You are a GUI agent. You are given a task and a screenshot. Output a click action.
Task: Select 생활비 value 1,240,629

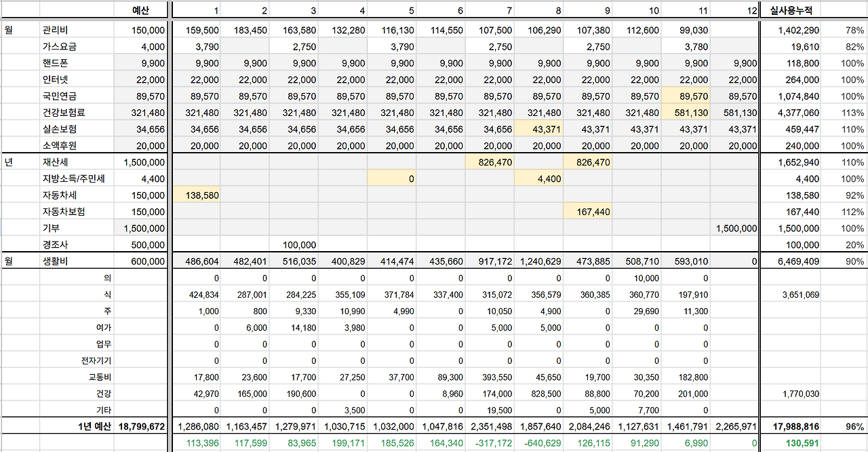(x=542, y=261)
